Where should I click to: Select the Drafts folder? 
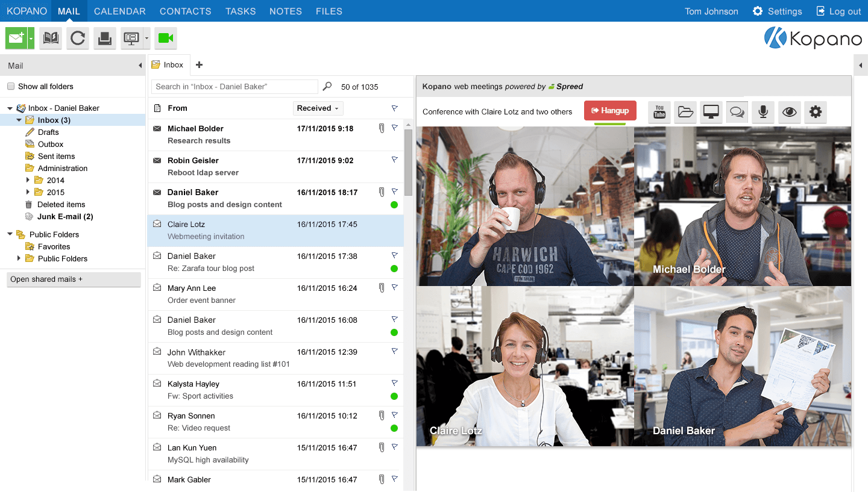pos(48,132)
